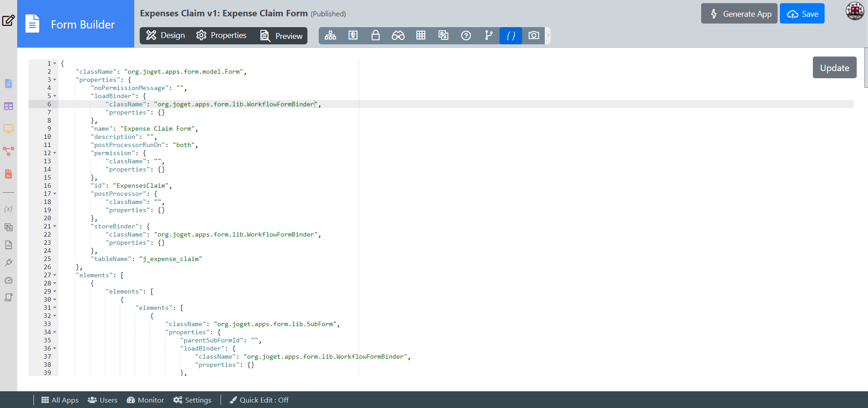Switch to the Design tab
The height and width of the screenshot is (408, 868).
165,36
